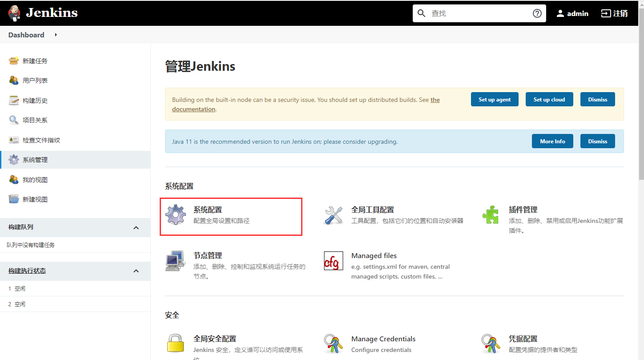Click the 插件管理 green puzzle icon

(x=491, y=214)
